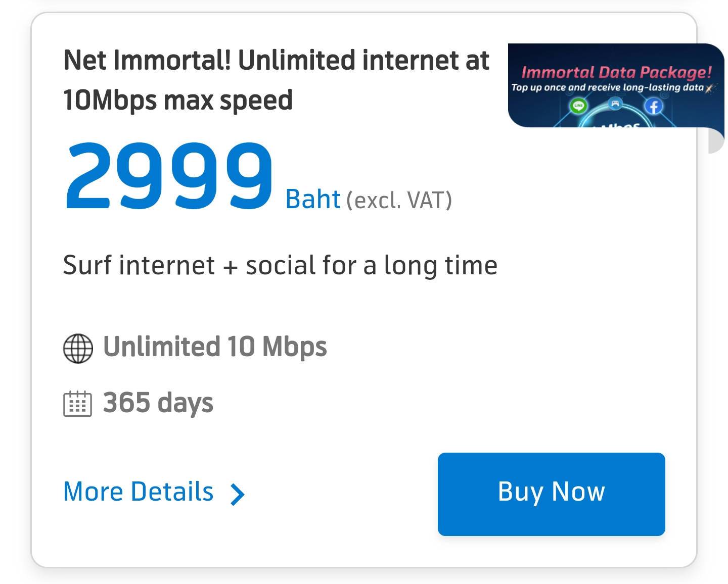Click the Immortal Data Package! banner headline
The height and width of the screenshot is (584, 728).
point(616,72)
